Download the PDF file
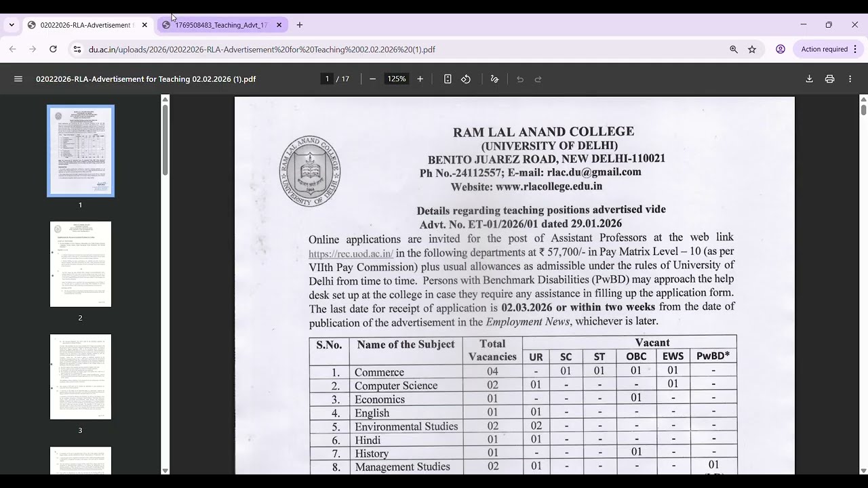This screenshot has width=868, height=488. point(809,79)
